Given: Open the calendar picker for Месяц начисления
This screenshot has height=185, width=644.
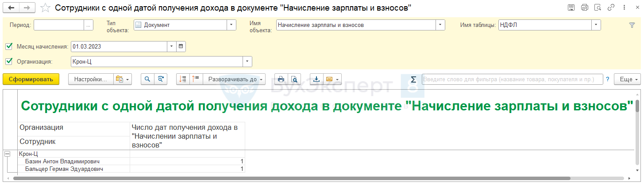Looking at the screenshot, I should [x=181, y=46].
